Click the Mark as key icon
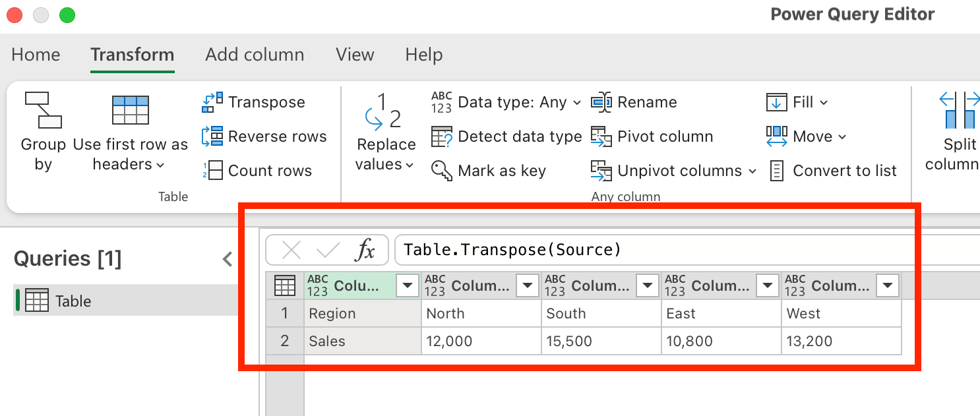The height and width of the screenshot is (416, 980). (442, 171)
